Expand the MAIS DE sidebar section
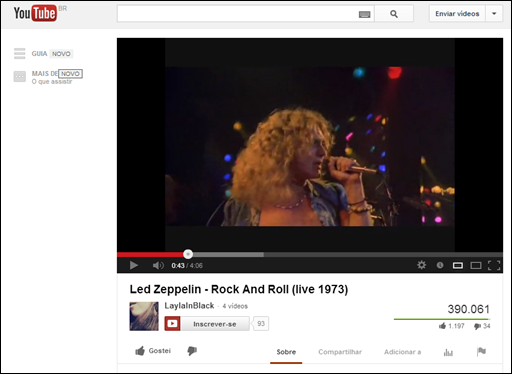512x374 pixels. pos(48,77)
